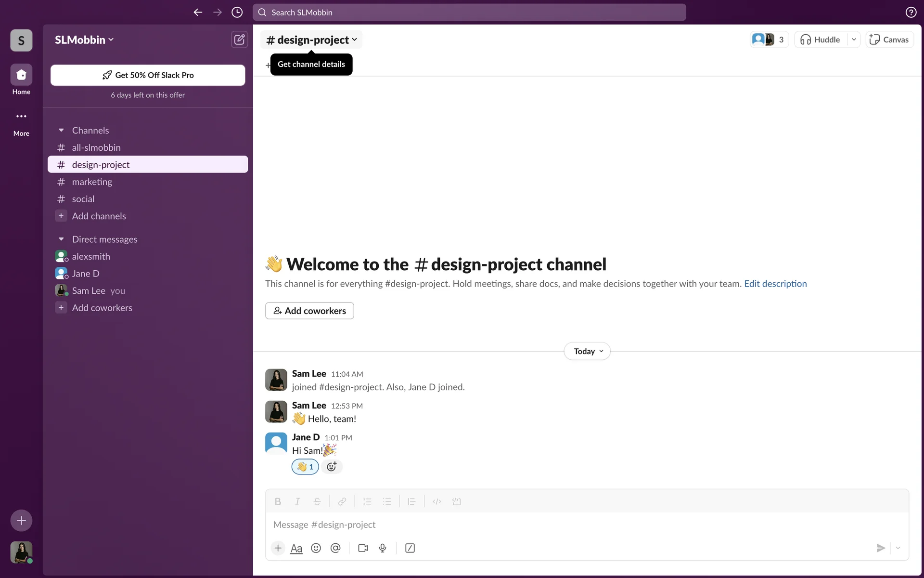Click the emoji picker in composer
Viewport: 924px width, 578px height.
click(316, 548)
